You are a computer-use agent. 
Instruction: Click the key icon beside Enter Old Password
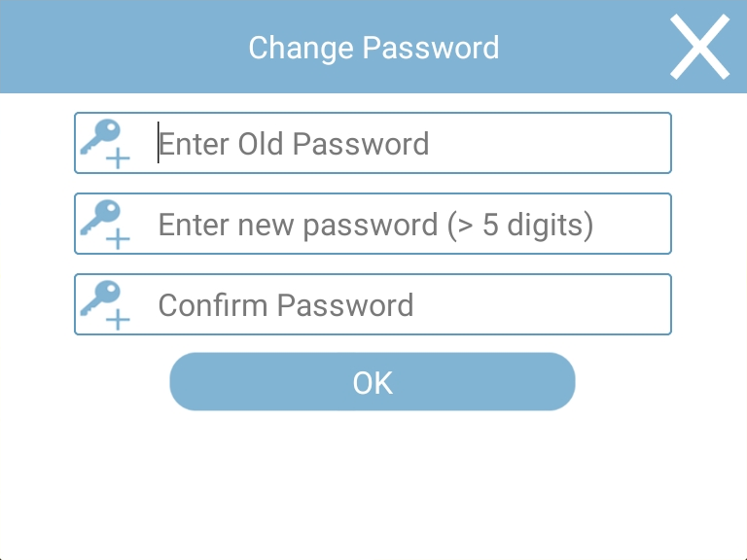click(x=100, y=136)
